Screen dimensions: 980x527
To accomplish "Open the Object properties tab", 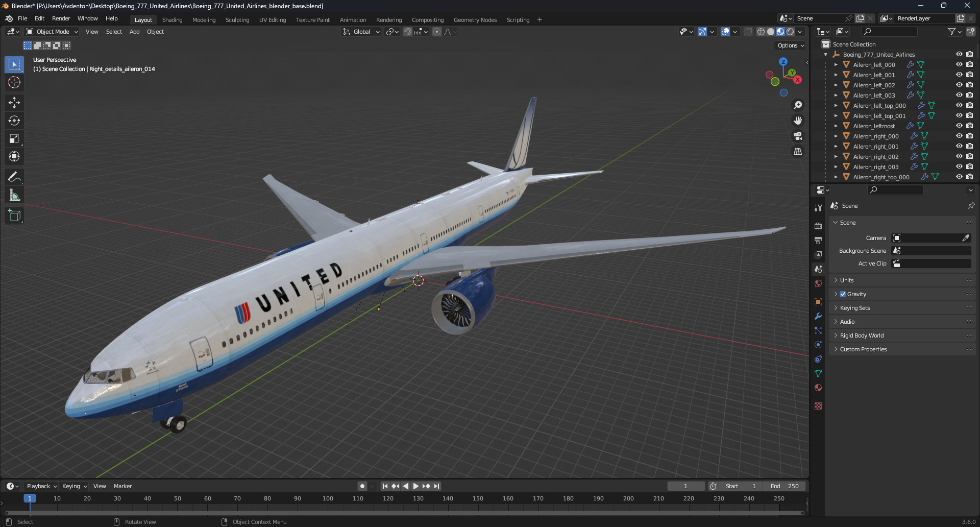I will pos(818,302).
